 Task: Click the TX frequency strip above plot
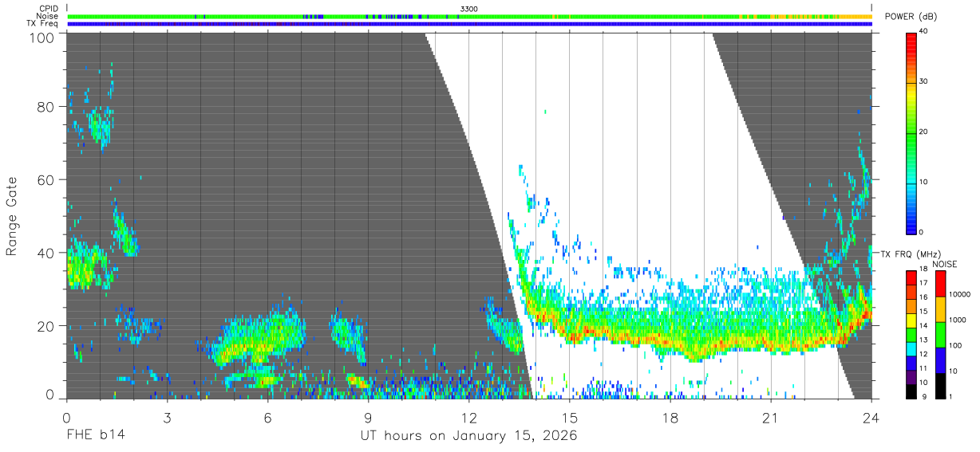(x=469, y=24)
